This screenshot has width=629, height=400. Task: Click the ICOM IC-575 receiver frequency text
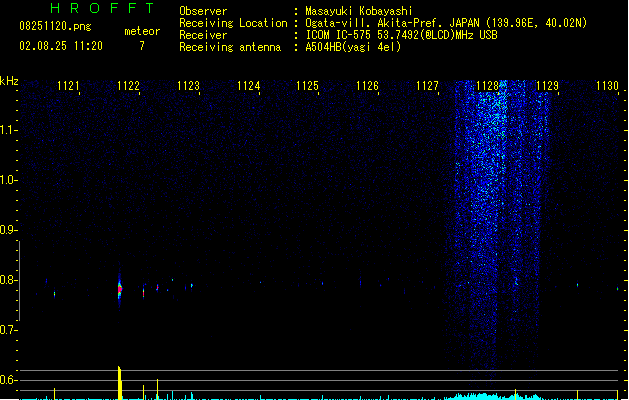point(402,35)
